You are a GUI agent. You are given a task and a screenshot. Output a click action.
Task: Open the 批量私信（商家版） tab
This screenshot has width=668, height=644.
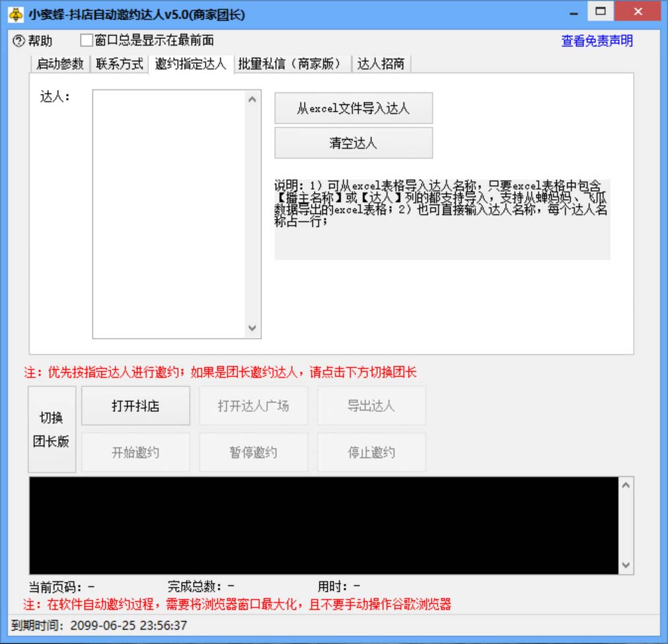point(289,64)
